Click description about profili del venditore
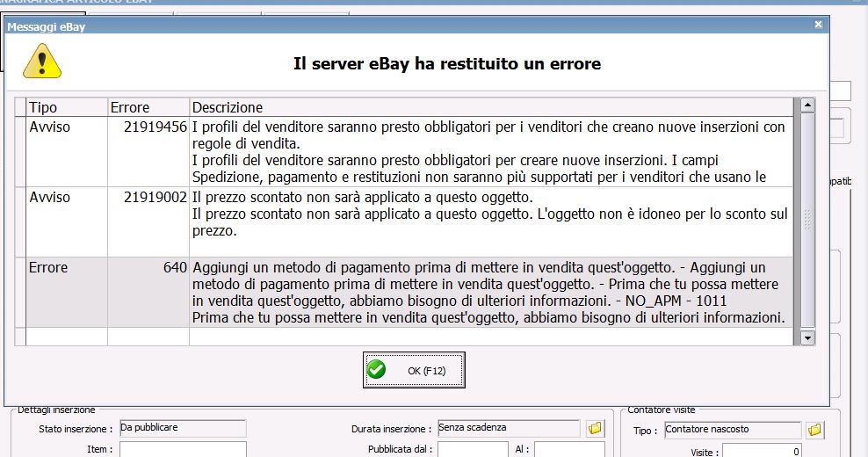868x457 pixels. [x=492, y=151]
